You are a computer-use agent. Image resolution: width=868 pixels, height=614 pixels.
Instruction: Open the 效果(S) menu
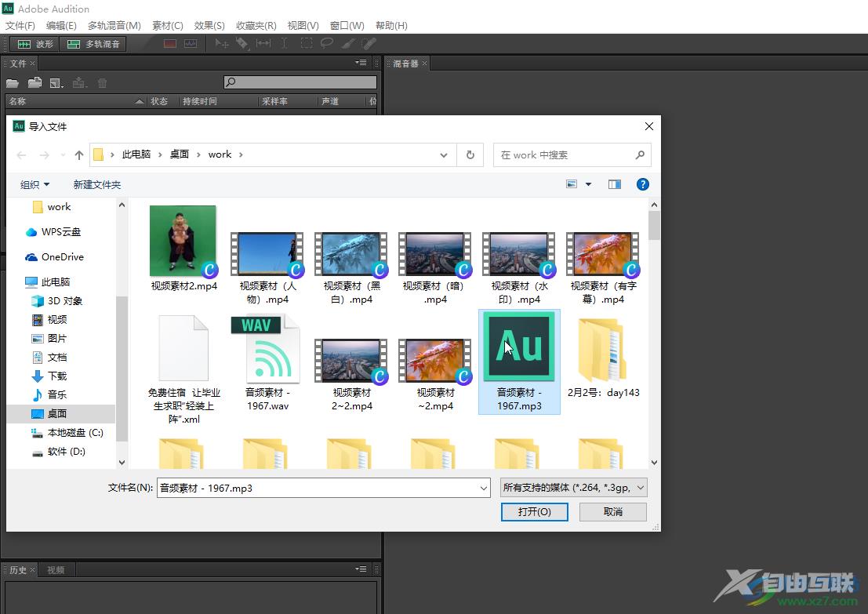point(209,25)
